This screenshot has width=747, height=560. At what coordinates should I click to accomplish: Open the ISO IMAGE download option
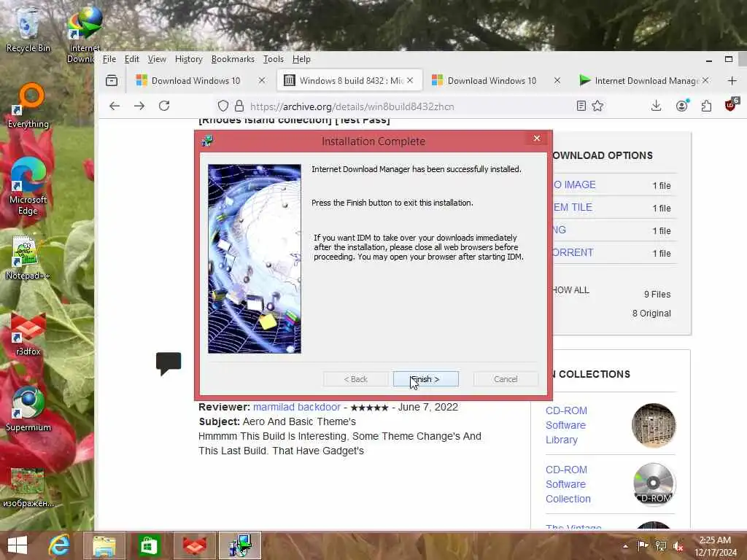click(574, 184)
